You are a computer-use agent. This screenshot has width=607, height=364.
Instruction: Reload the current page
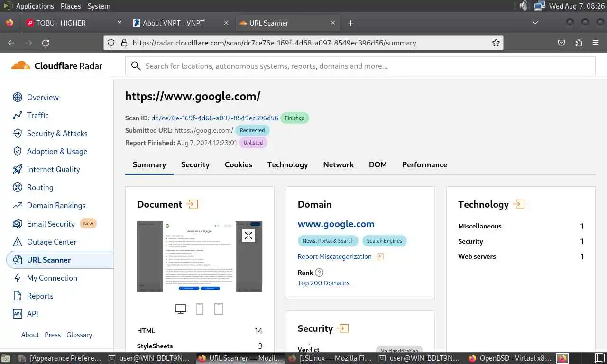click(46, 43)
